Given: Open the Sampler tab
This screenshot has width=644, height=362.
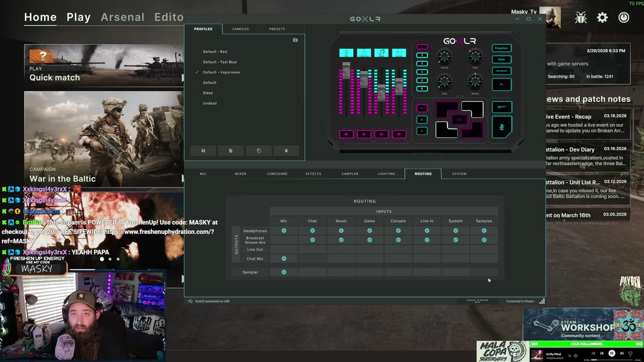Looking at the screenshot, I should pos(350,173).
